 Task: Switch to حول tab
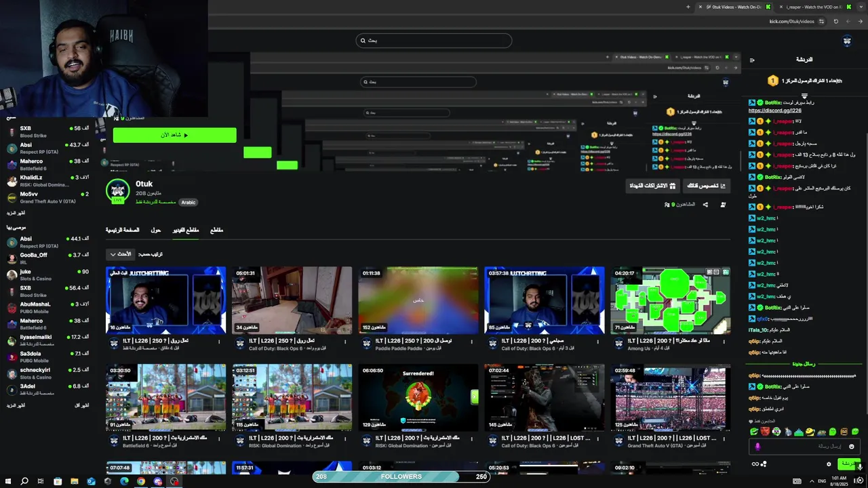tap(156, 230)
